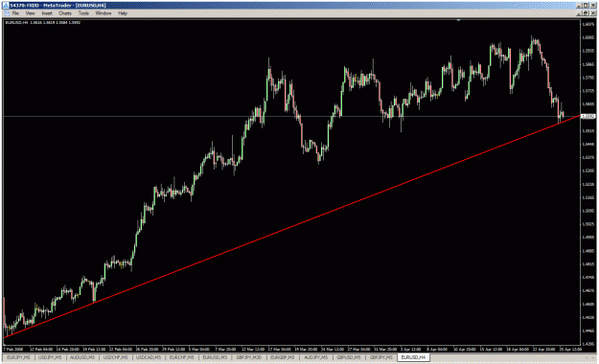Switch to the EURUSD,M5 chart tab
This screenshot has width=599, height=364.
coord(215,357)
